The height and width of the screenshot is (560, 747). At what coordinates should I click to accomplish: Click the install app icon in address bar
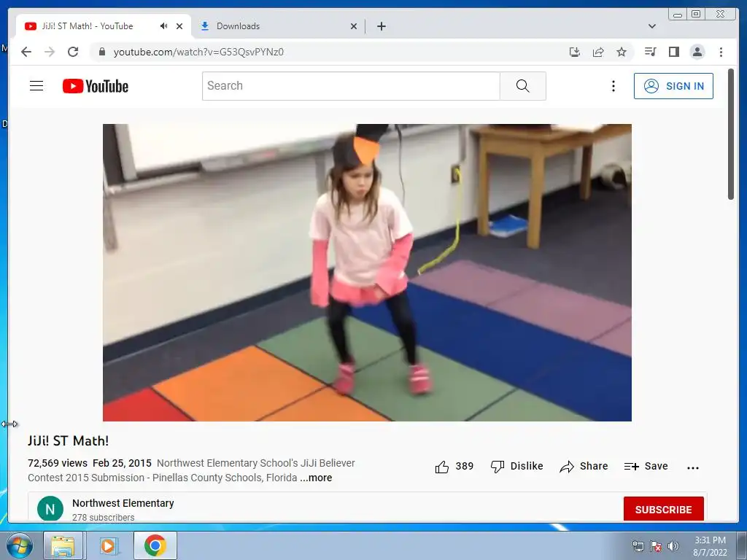[x=575, y=52]
